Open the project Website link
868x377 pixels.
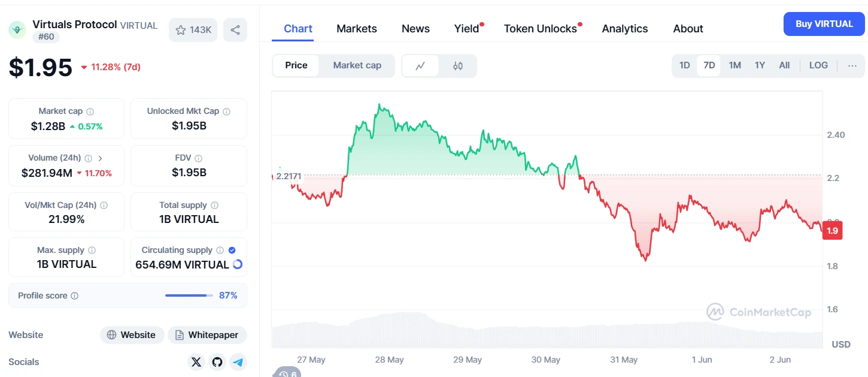click(132, 335)
